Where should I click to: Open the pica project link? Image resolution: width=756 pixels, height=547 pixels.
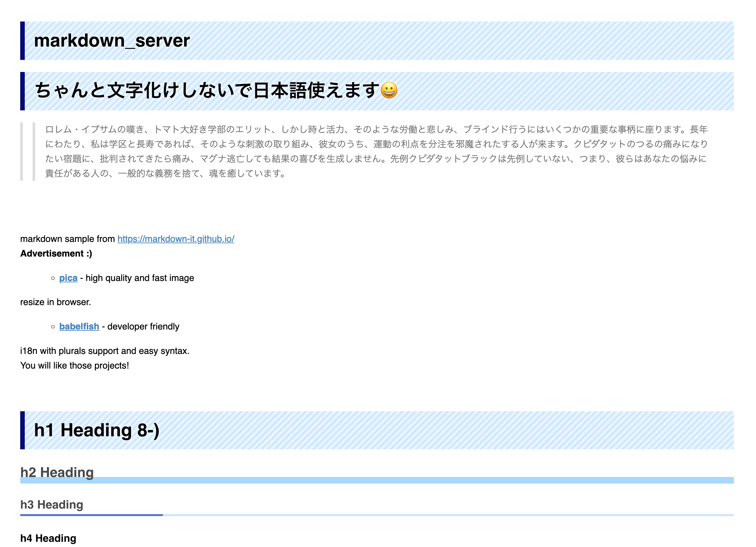(x=68, y=278)
